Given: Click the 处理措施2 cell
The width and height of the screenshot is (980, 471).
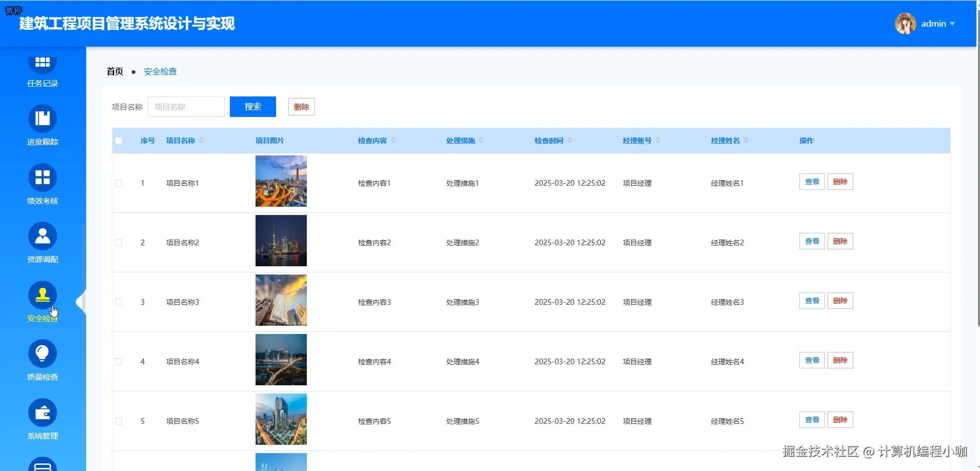Looking at the screenshot, I should (x=462, y=243).
